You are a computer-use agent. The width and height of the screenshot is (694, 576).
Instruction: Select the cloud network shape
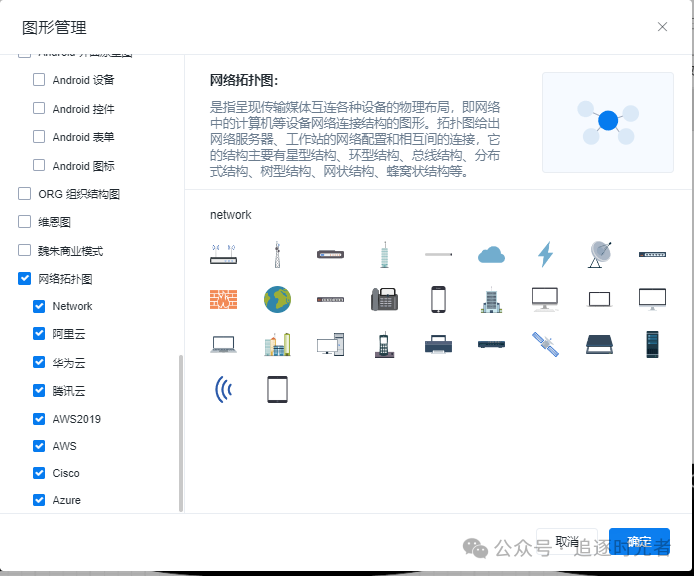click(x=491, y=254)
